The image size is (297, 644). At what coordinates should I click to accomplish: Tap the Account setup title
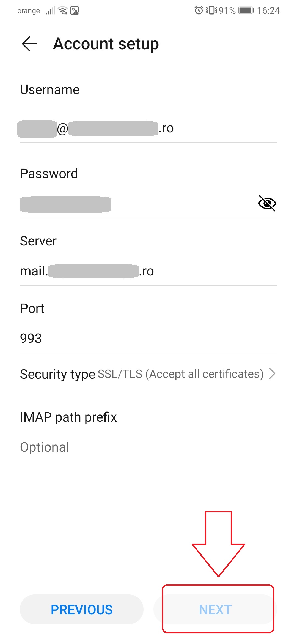pos(106,44)
